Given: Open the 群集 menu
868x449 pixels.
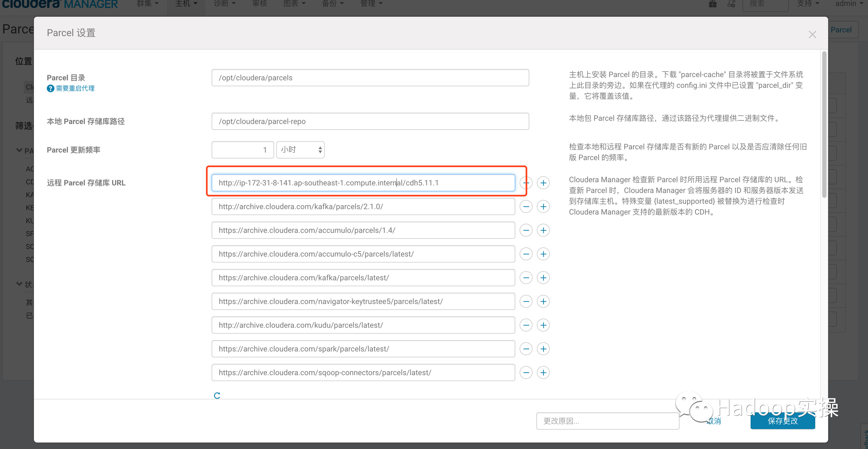Looking at the screenshot, I should [x=147, y=4].
